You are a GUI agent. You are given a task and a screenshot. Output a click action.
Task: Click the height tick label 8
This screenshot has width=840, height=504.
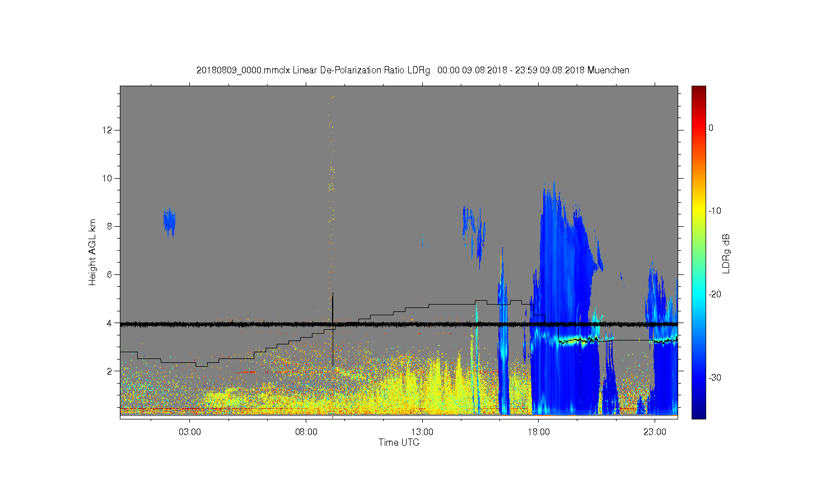point(110,227)
